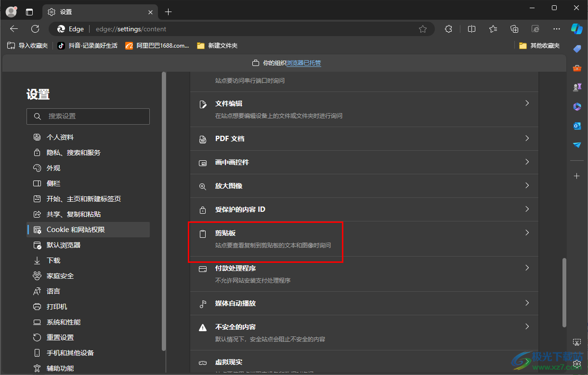Click the PDF 文档 document icon

coord(203,139)
